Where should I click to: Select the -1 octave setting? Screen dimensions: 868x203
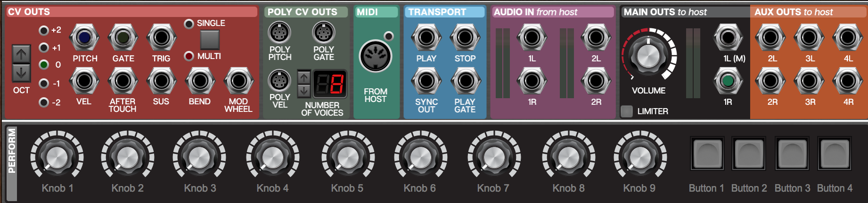coord(44,84)
